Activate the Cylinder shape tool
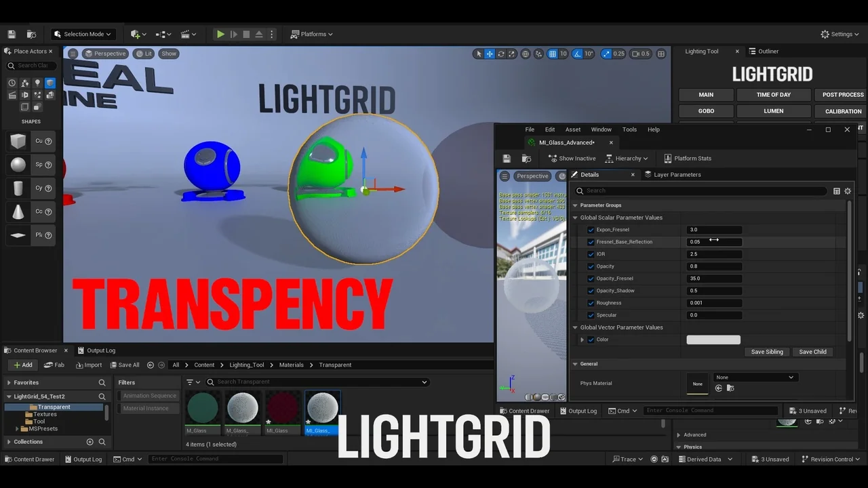 tap(18, 188)
